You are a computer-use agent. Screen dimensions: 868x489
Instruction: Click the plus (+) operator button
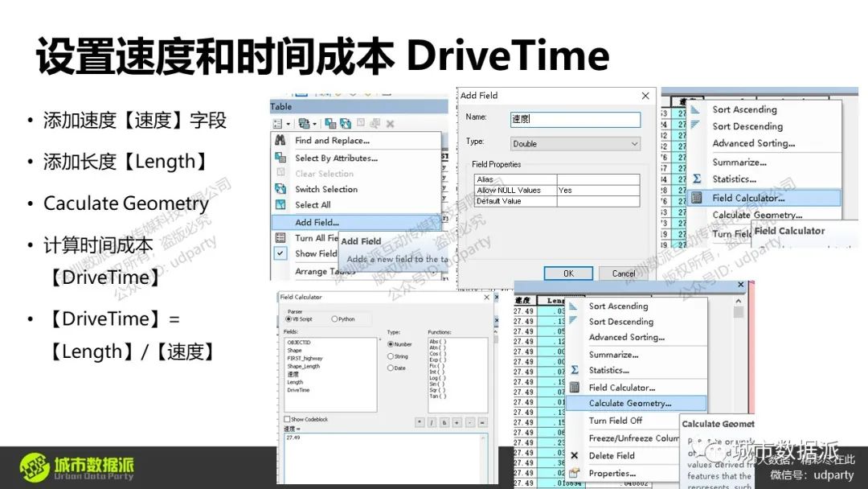coord(457,422)
